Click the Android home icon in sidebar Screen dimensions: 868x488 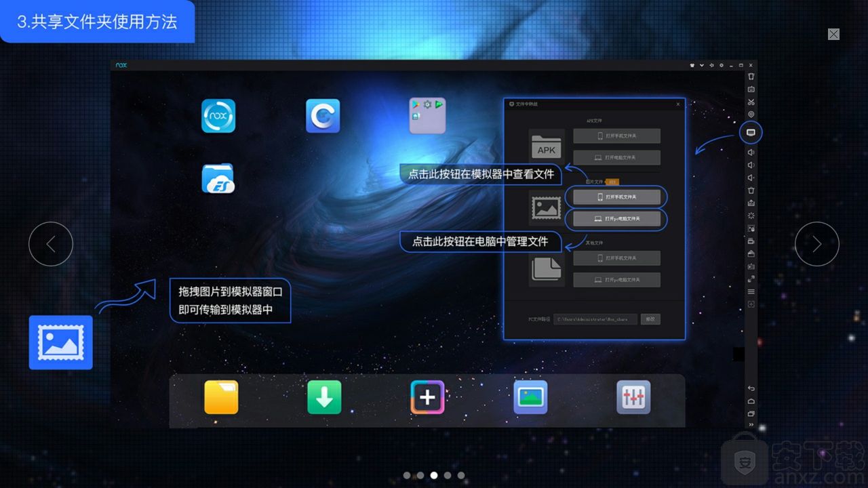(x=751, y=401)
